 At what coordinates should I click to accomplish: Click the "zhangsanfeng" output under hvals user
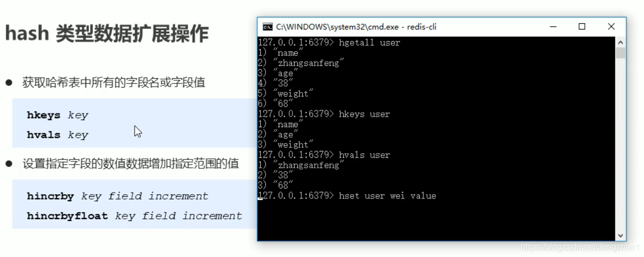click(x=309, y=165)
